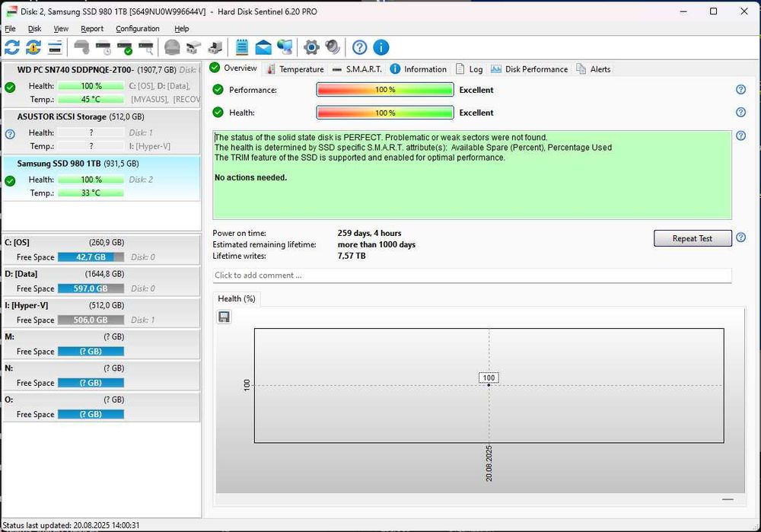Open the View menu
Screen dimensions: 761x532
coord(61,29)
